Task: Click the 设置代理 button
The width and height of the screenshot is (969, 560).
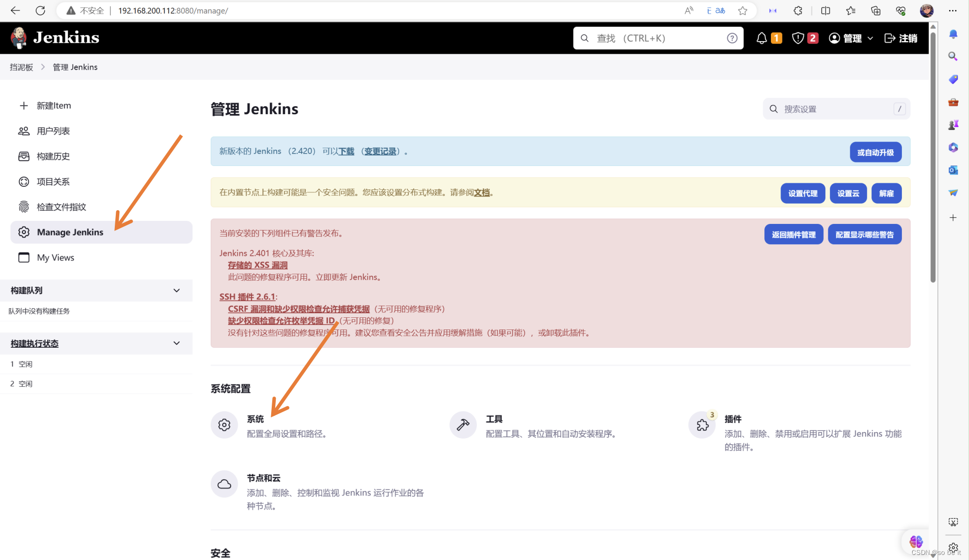Action: 802,193
